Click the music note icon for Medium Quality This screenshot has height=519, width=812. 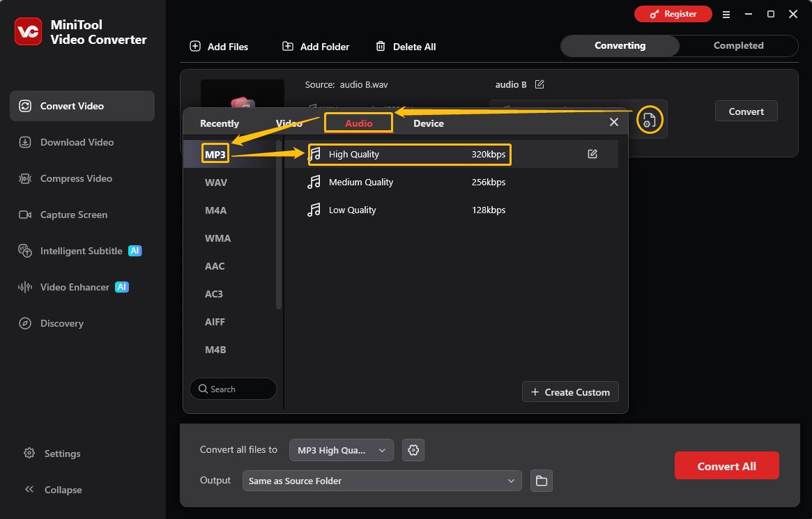tap(314, 182)
